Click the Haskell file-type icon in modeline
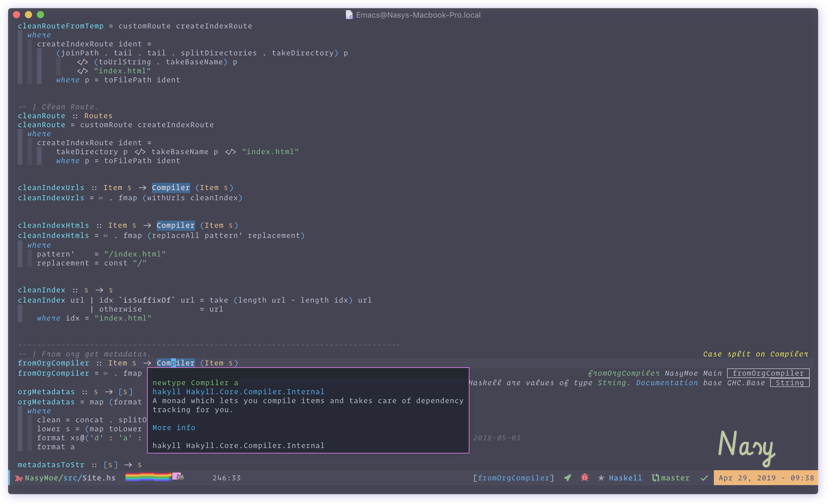The image size is (828, 504). 19,478
